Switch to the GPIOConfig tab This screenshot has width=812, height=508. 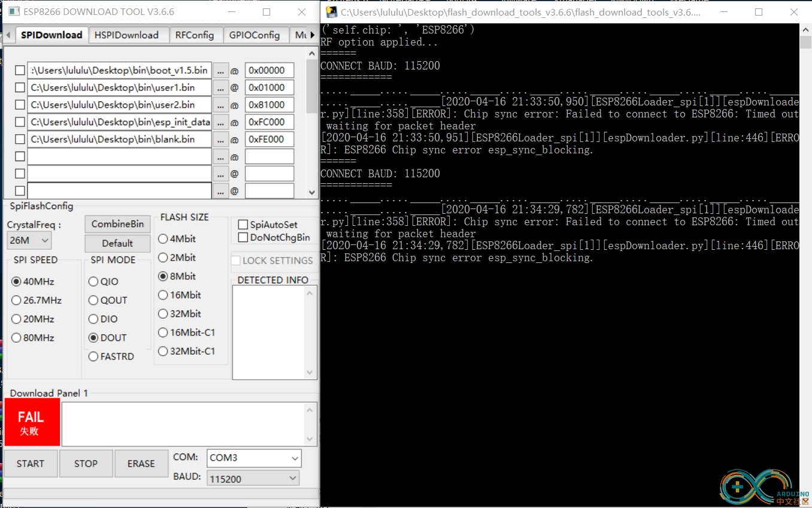coord(254,35)
